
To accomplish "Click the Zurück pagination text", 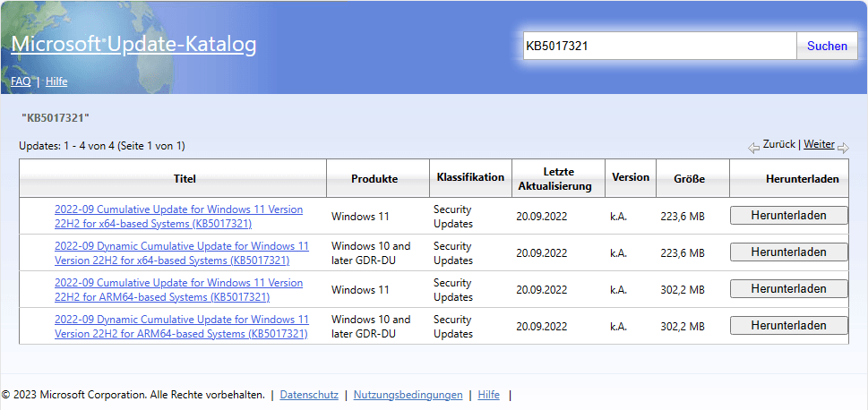I will pos(779,144).
